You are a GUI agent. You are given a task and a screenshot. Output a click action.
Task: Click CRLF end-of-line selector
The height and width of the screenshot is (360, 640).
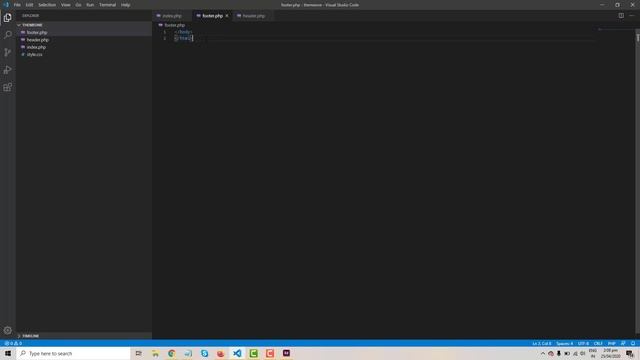(x=598, y=343)
